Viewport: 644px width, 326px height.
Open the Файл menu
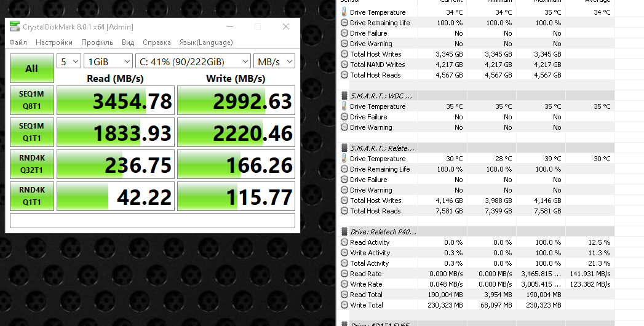pyautogui.click(x=18, y=42)
